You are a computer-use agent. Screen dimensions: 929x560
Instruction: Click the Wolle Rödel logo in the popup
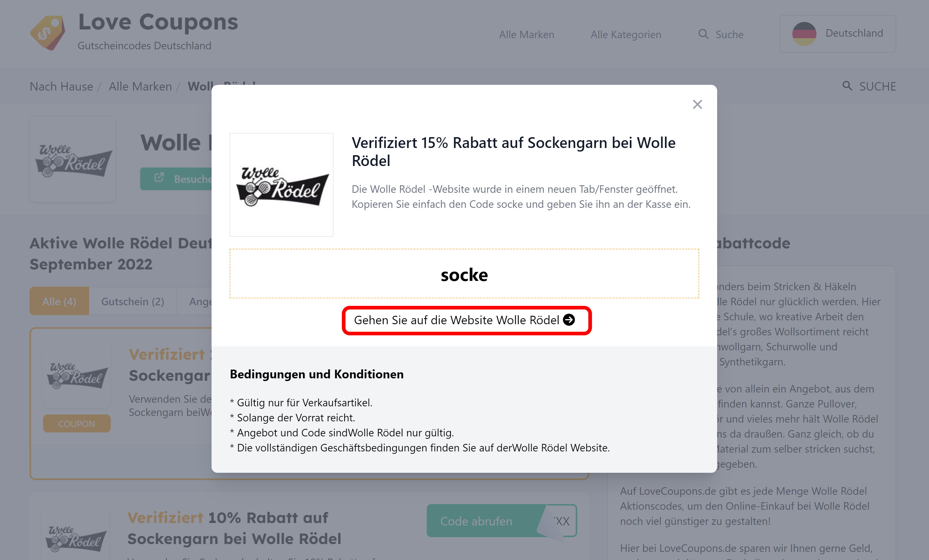281,185
